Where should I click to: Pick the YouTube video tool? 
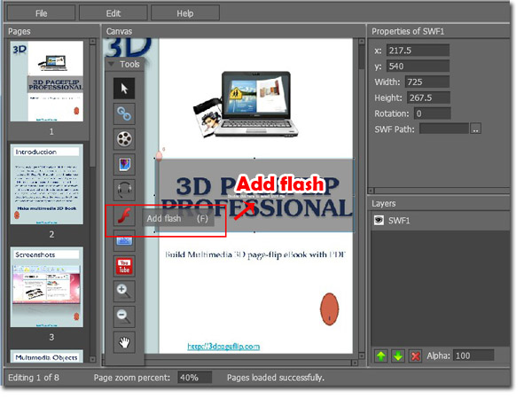pyautogui.click(x=124, y=266)
